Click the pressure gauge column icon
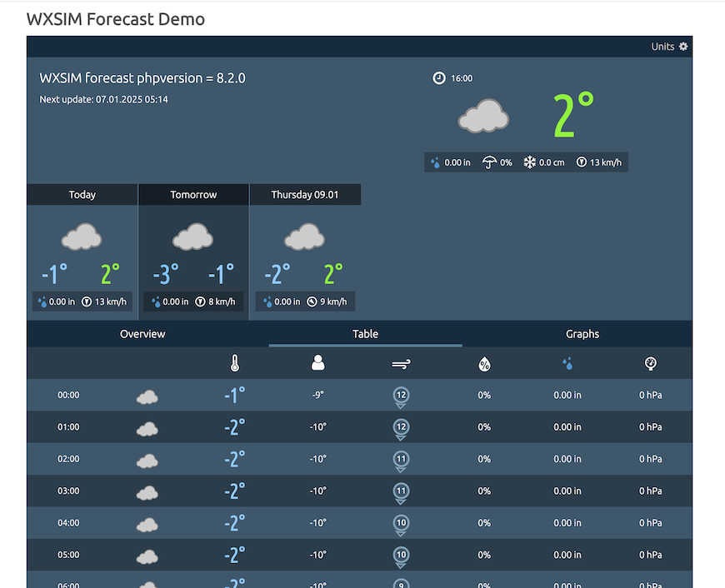 click(651, 363)
